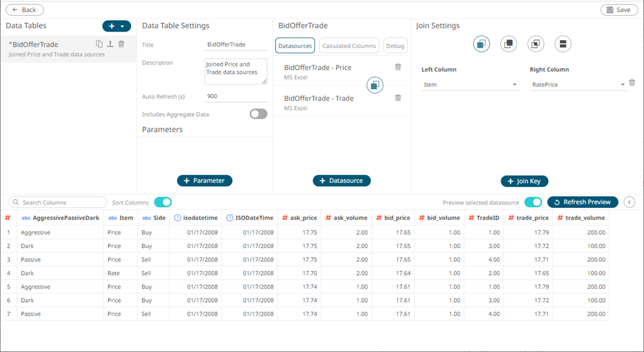Delete the BidOfferTrade - Trade datasource
The height and width of the screenshot is (352, 644).
pyautogui.click(x=397, y=98)
